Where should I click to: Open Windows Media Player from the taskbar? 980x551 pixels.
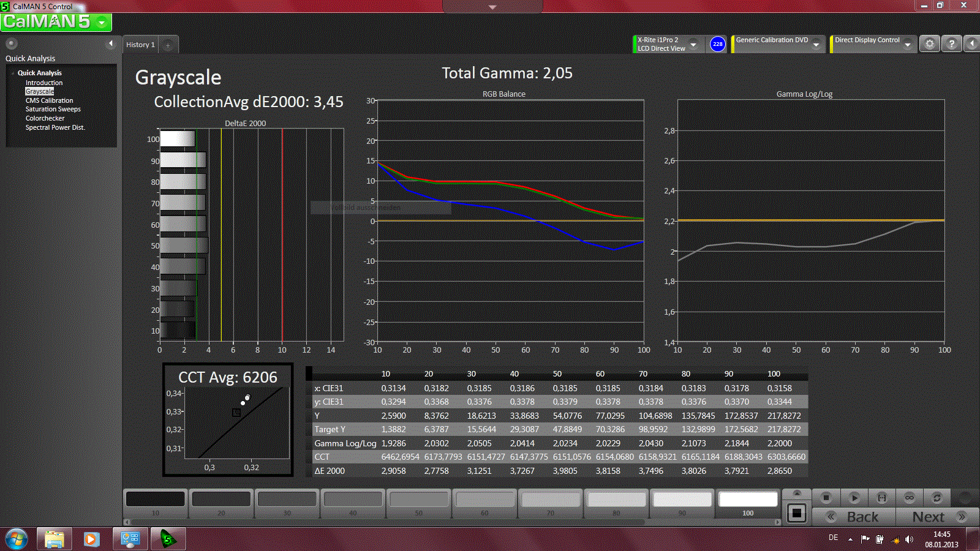(x=92, y=539)
